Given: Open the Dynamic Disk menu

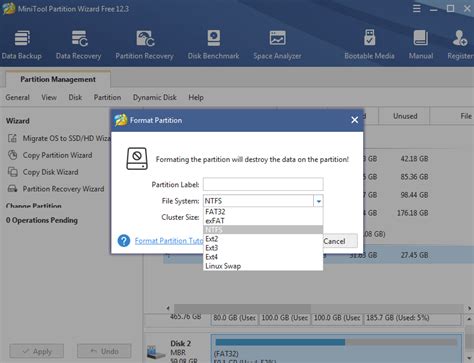Looking at the screenshot, I should [x=155, y=98].
